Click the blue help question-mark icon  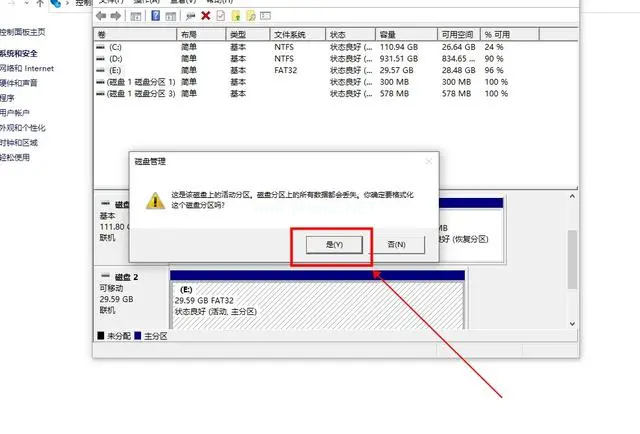point(155,16)
